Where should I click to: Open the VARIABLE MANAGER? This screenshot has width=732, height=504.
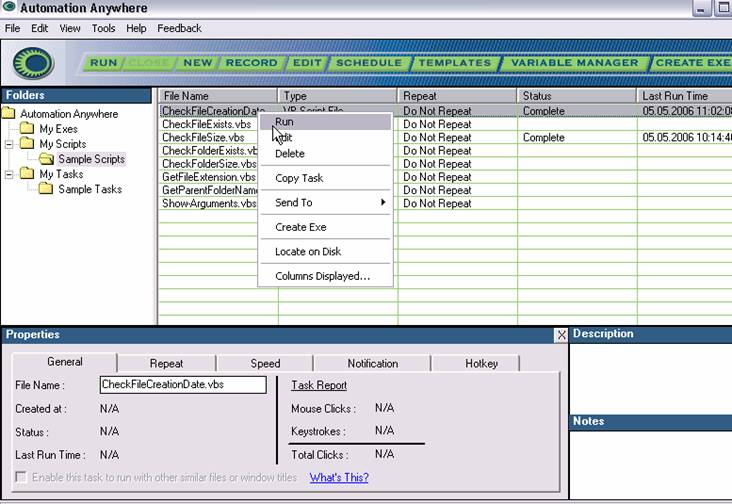point(574,63)
